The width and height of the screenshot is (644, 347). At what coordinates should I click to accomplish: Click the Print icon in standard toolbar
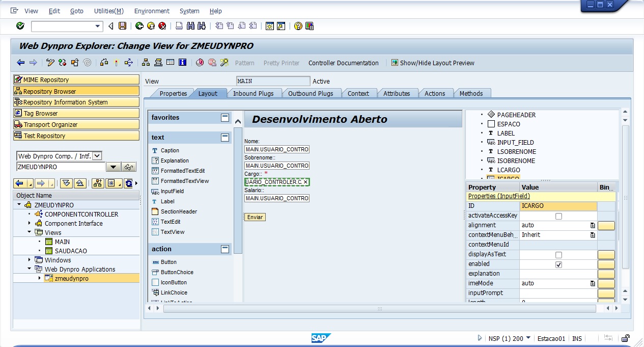[179, 26]
